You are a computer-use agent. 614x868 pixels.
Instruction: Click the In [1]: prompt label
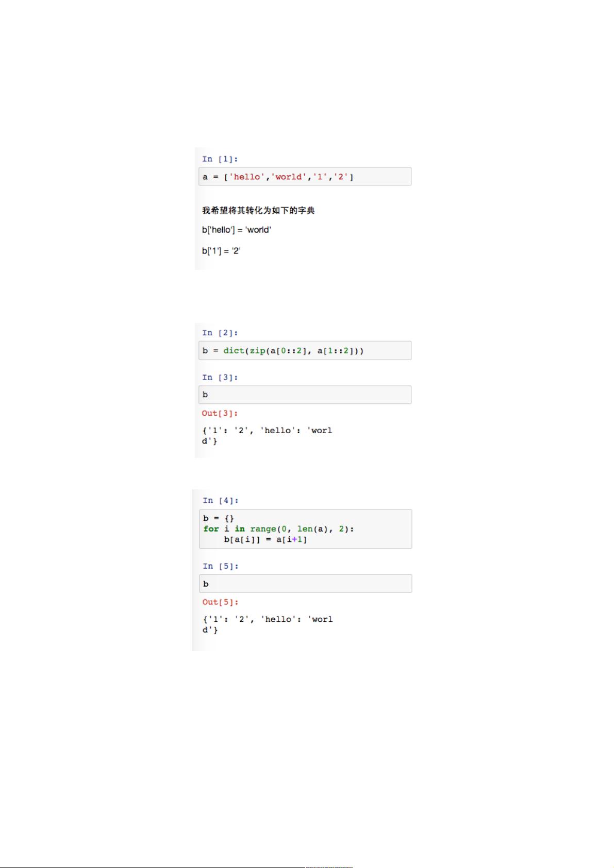[220, 159]
